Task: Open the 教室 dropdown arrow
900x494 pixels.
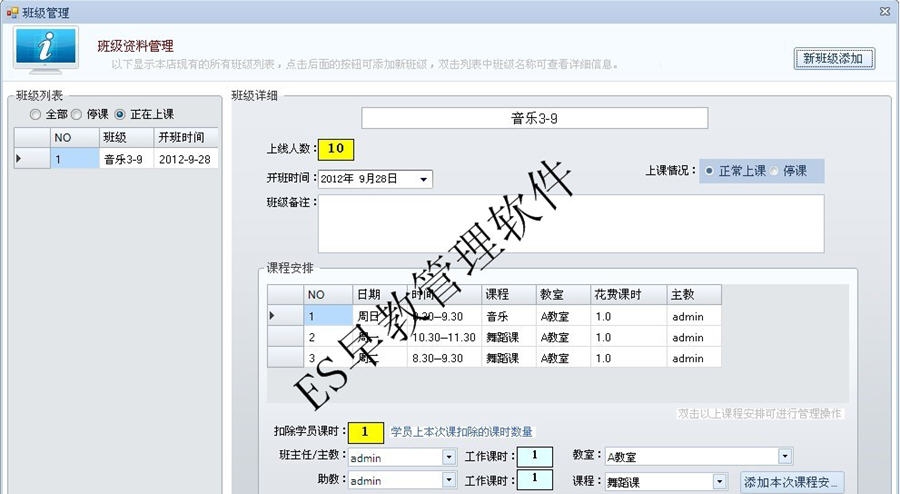Action: tap(785, 456)
